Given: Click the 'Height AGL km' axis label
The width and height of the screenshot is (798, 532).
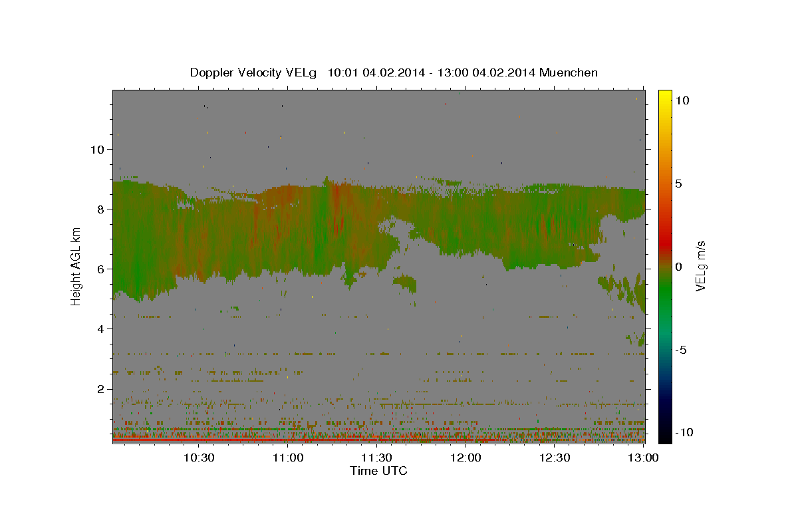Looking at the screenshot, I should [x=76, y=266].
